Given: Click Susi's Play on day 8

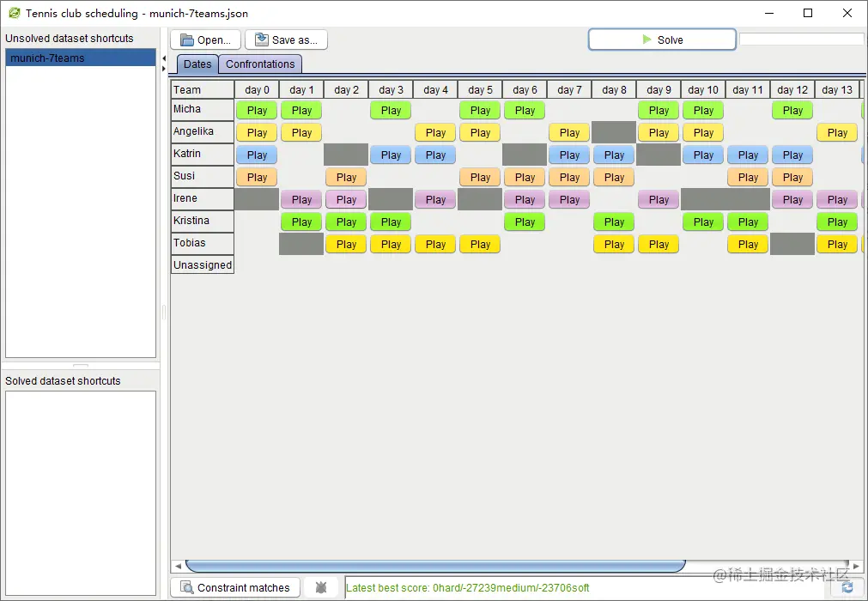Looking at the screenshot, I should pos(614,178).
